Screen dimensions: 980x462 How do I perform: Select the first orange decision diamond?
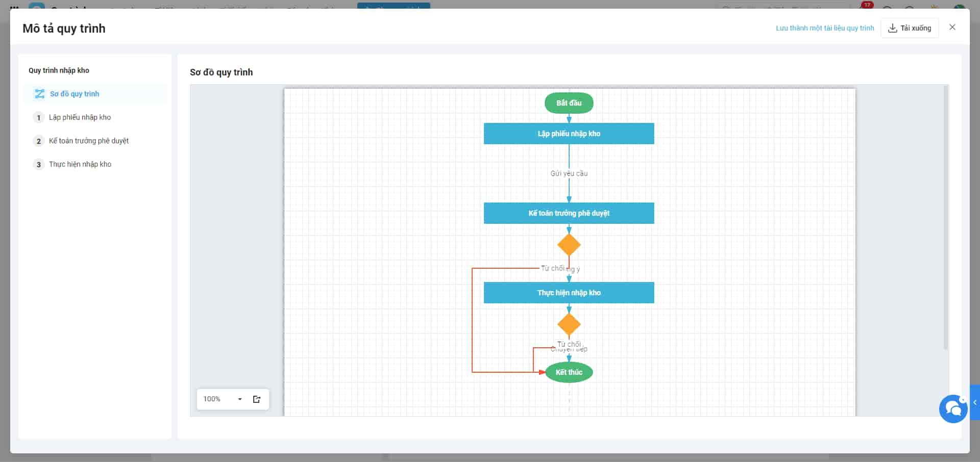point(569,245)
